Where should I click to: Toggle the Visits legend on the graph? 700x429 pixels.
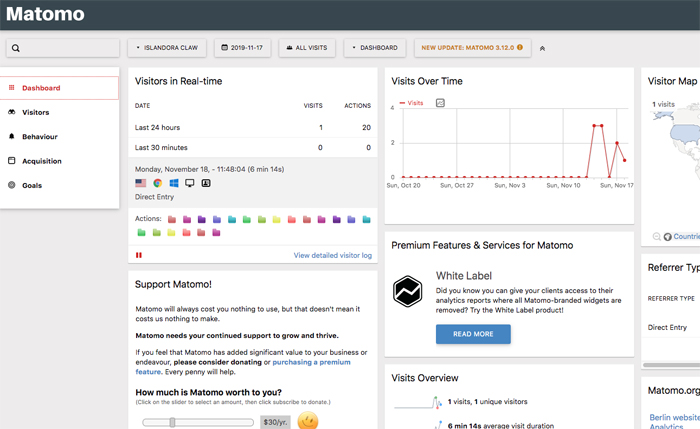click(x=412, y=103)
